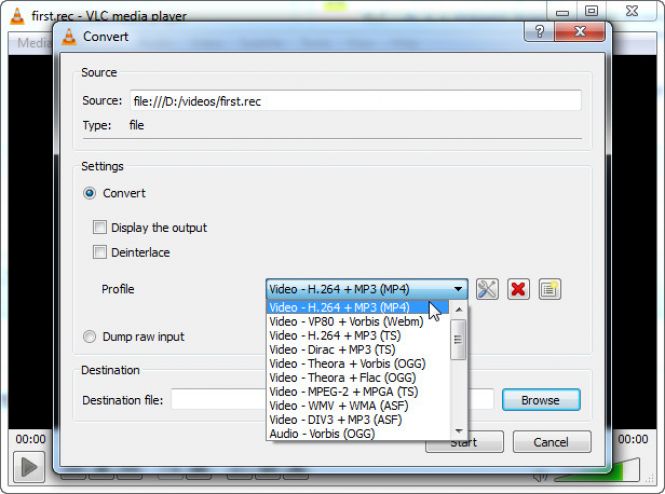Screen dimensions: 665x494
Task: Click scroll up arrow in profile list
Action: click(458, 310)
